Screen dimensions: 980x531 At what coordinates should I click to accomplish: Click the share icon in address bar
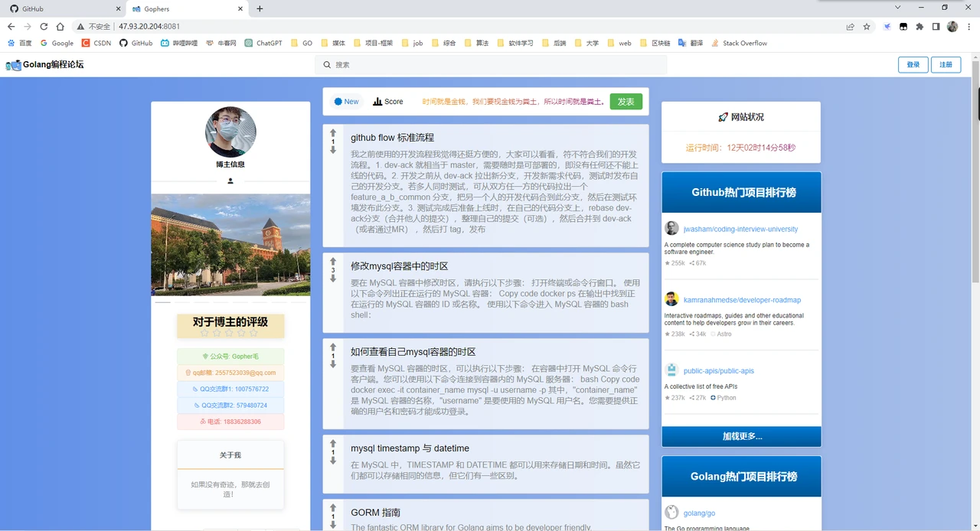click(x=850, y=26)
